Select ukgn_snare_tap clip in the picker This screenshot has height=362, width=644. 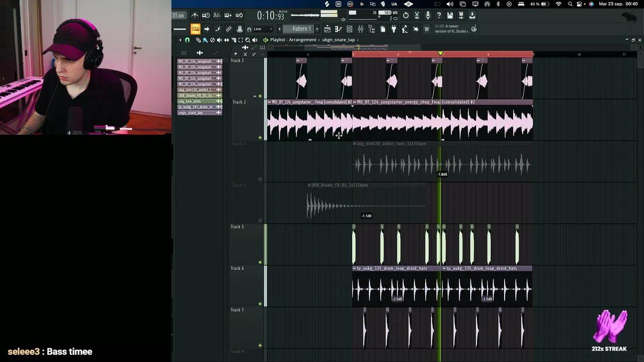coord(200,113)
